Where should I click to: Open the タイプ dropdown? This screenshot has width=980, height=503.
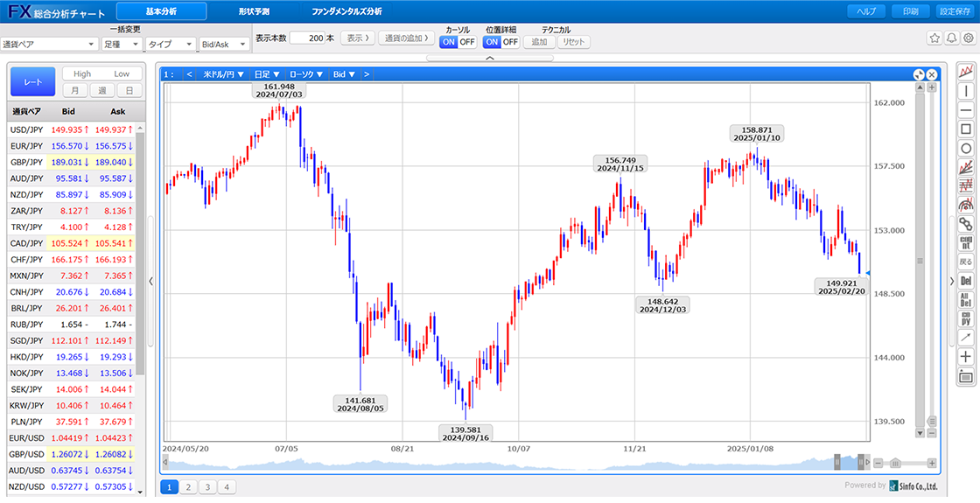pyautogui.click(x=170, y=45)
